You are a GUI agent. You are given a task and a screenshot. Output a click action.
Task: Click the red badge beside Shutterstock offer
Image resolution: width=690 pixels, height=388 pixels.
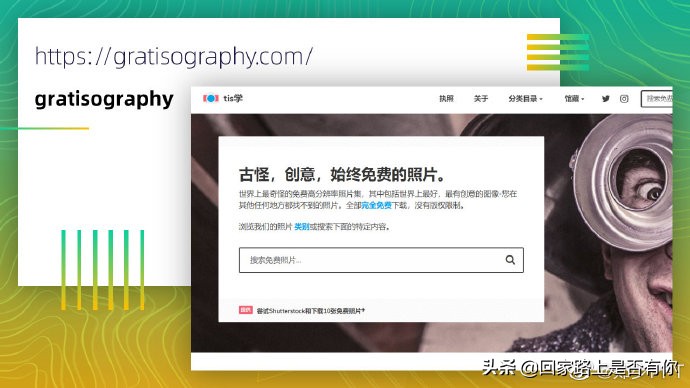point(246,310)
